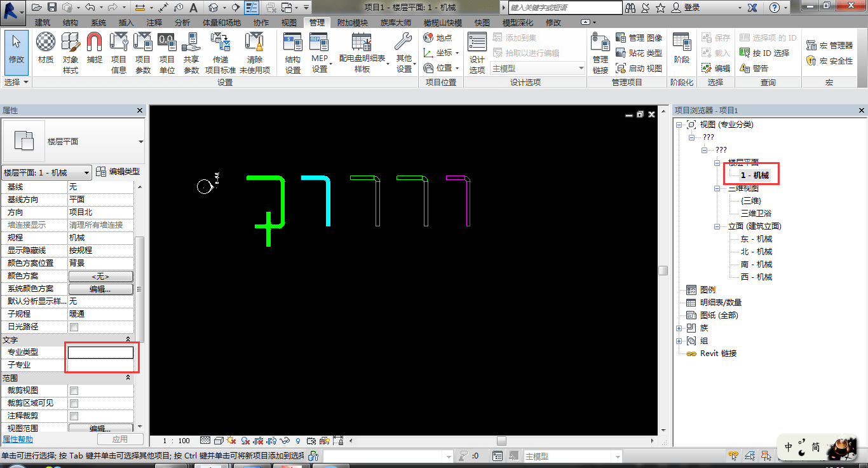Select 三维卫浴 view in project browser
Screen dimensions: 868x468
pyautogui.click(x=756, y=214)
